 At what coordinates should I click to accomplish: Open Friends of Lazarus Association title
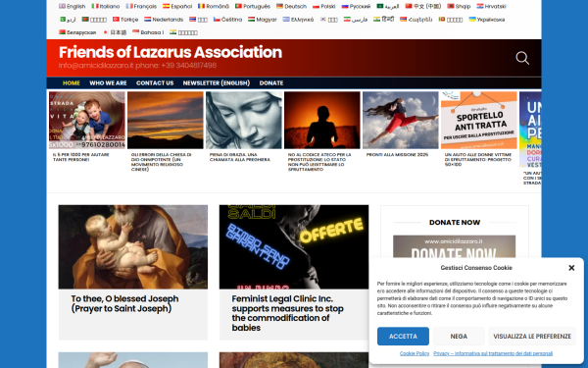point(171,52)
